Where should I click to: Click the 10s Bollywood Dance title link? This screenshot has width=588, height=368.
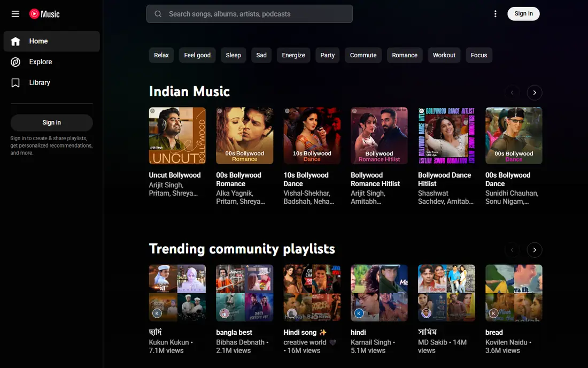[306, 179]
